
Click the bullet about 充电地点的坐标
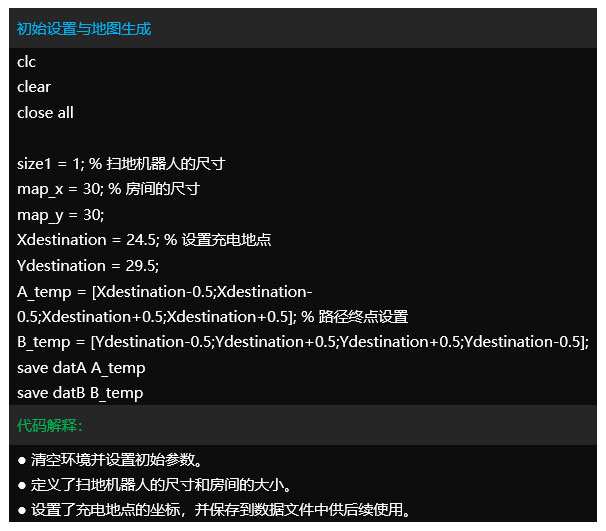pos(220,511)
